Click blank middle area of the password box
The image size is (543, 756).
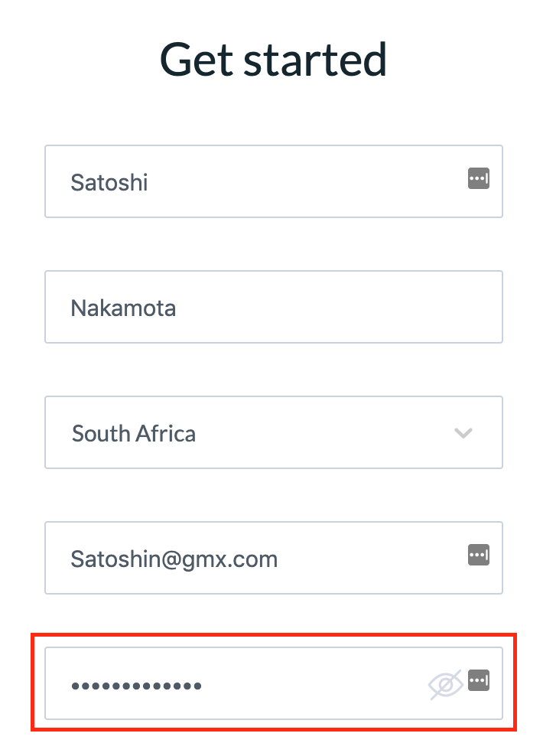[x=313, y=683]
